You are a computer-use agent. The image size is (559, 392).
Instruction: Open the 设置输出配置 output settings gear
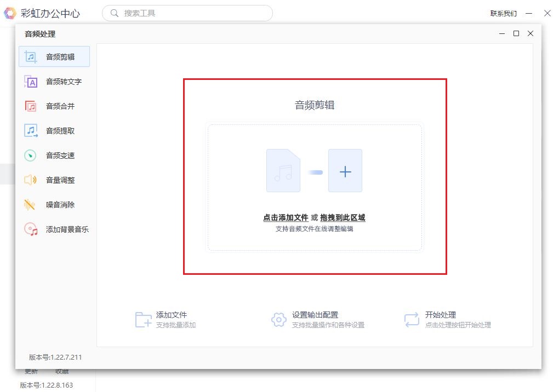(278, 319)
